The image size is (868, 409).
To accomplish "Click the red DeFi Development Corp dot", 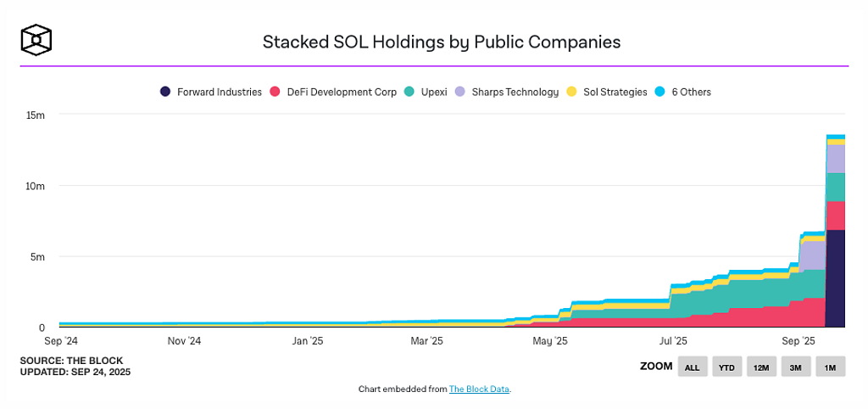I will tap(275, 92).
